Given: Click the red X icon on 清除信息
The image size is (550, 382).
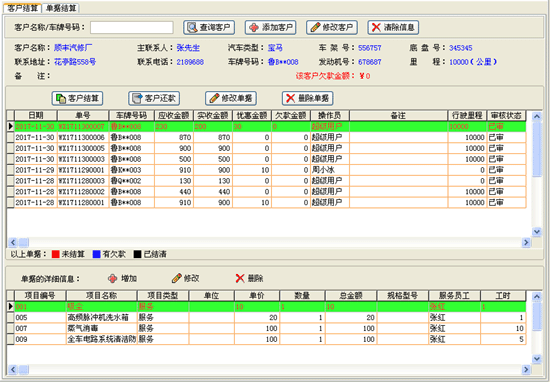Looking at the screenshot, I should (x=376, y=27).
